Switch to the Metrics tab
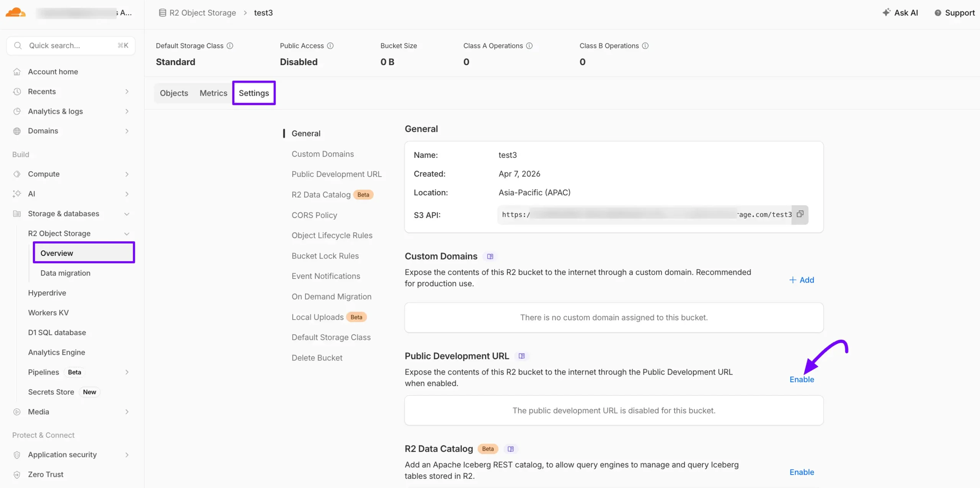Screen dimensions: 980x488 click(x=213, y=93)
